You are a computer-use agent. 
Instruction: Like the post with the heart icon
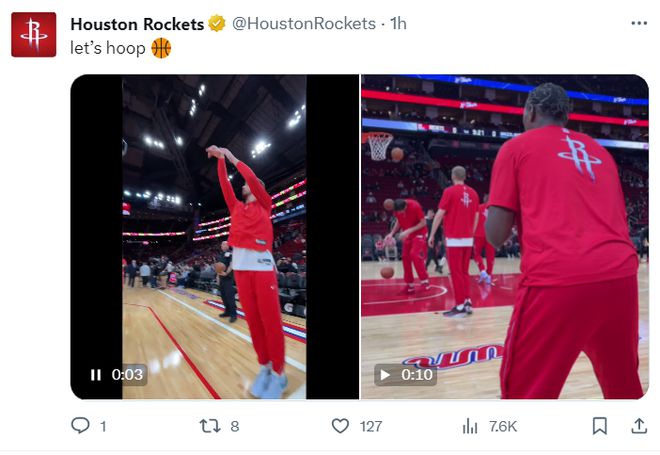tap(340, 426)
